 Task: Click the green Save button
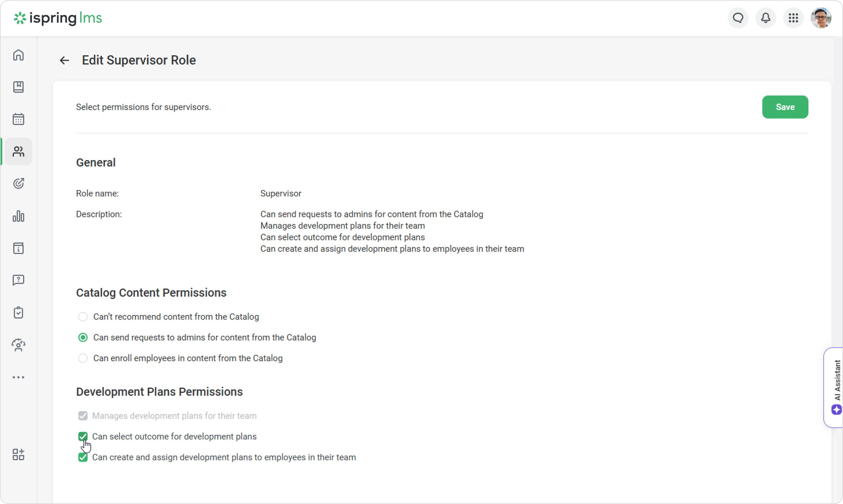click(x=785, y=107)
